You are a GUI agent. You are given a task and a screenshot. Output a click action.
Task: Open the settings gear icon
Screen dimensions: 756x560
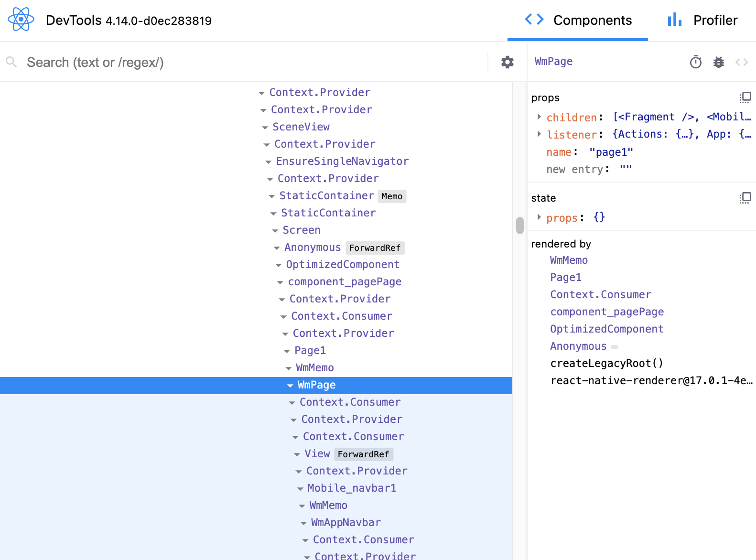507,62
